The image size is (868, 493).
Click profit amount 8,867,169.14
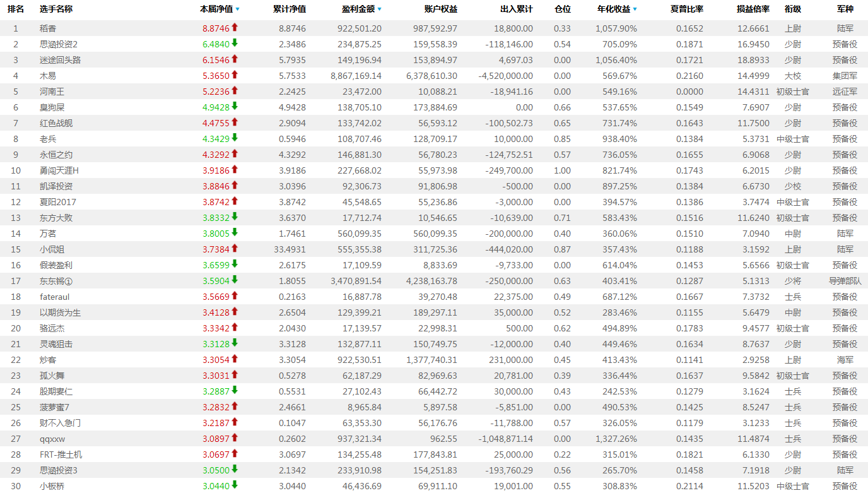click(x=356, y=76)
